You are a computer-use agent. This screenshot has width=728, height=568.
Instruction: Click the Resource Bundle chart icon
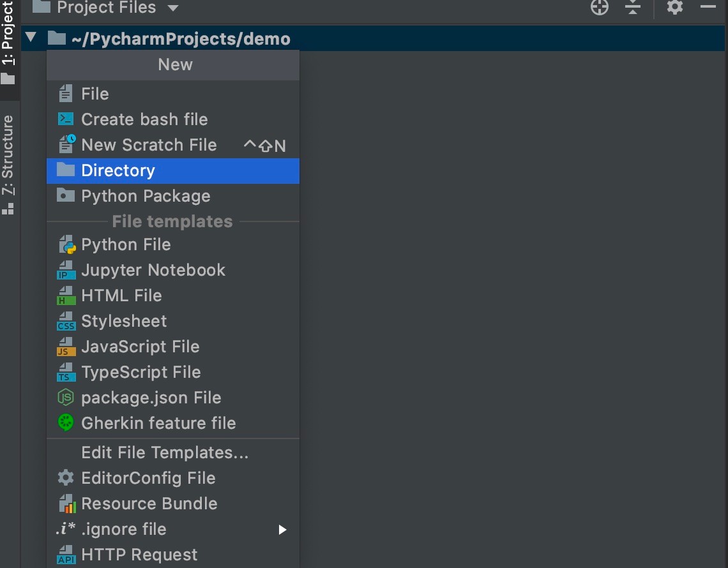coord(67,504)
